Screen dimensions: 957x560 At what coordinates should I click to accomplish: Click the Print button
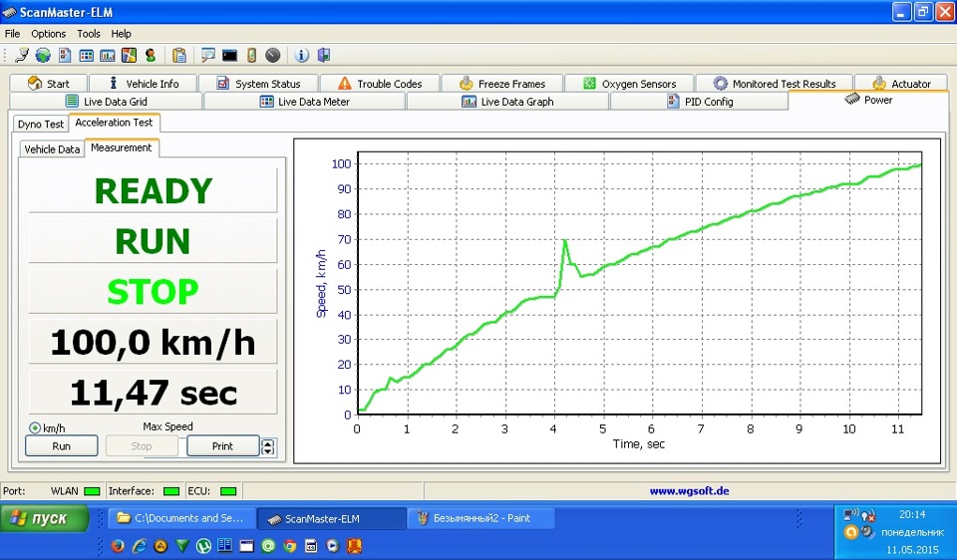(x=222, y=446)
